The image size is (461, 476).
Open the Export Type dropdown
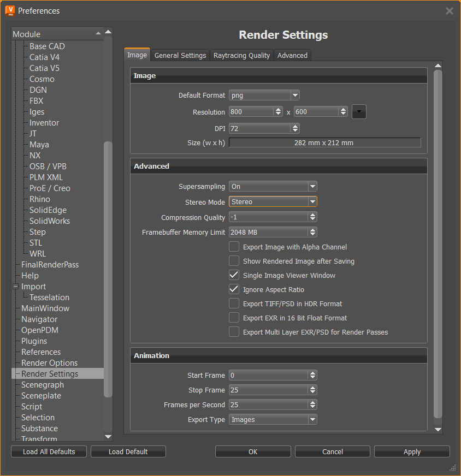click(x=312, y=419)
